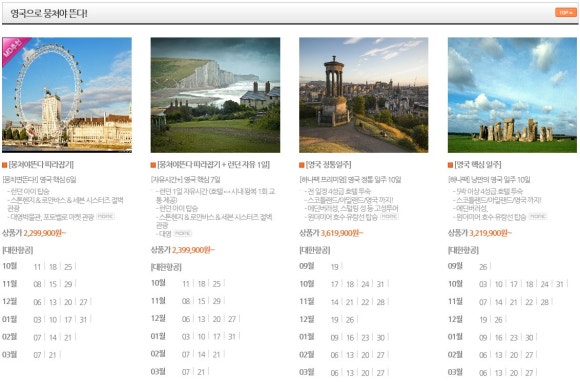Click the 2,399,900원 price text
Image resolution: width=580 pixels, height=382 pixels.
[x=193, y=250]
